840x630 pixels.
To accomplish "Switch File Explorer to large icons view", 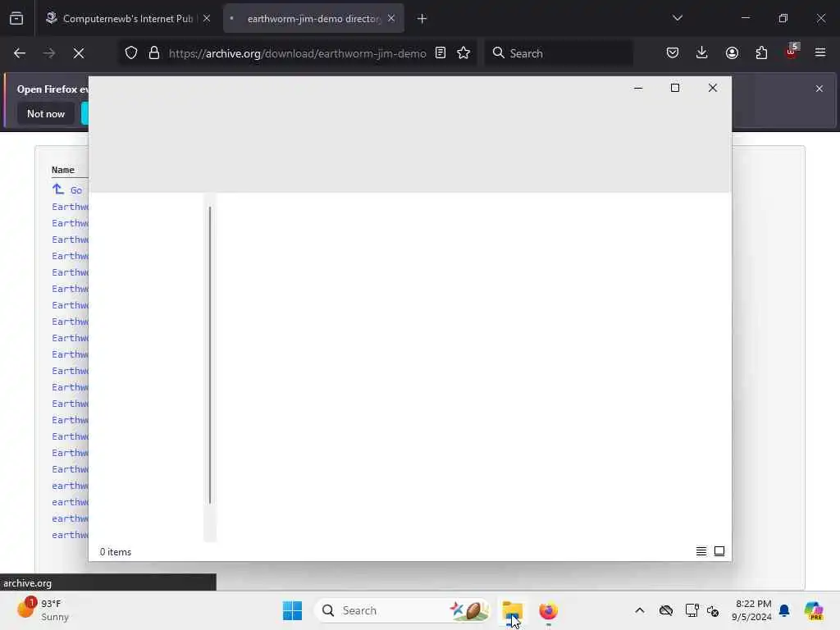I will pos(719,551).
